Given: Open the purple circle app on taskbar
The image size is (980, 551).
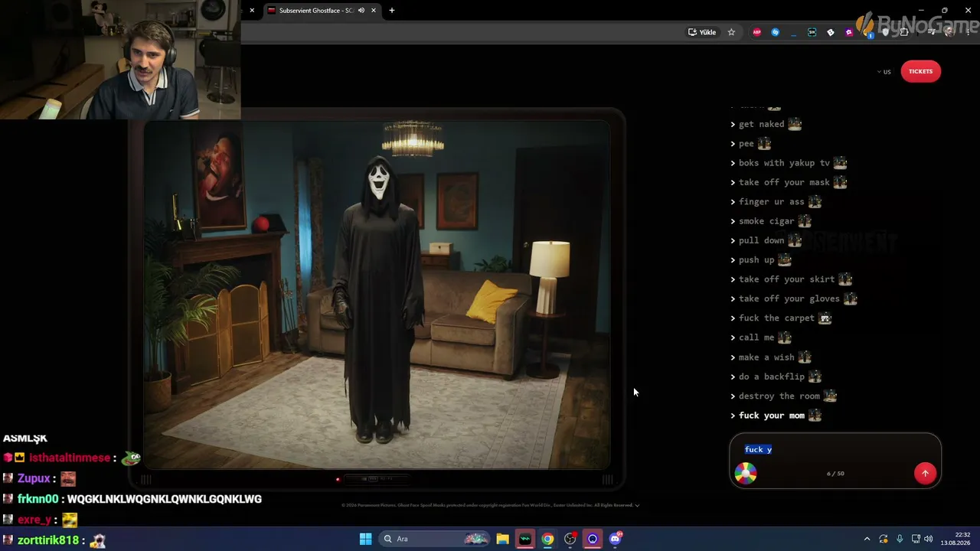Looking at the screenshot, I should coord(593,539).
